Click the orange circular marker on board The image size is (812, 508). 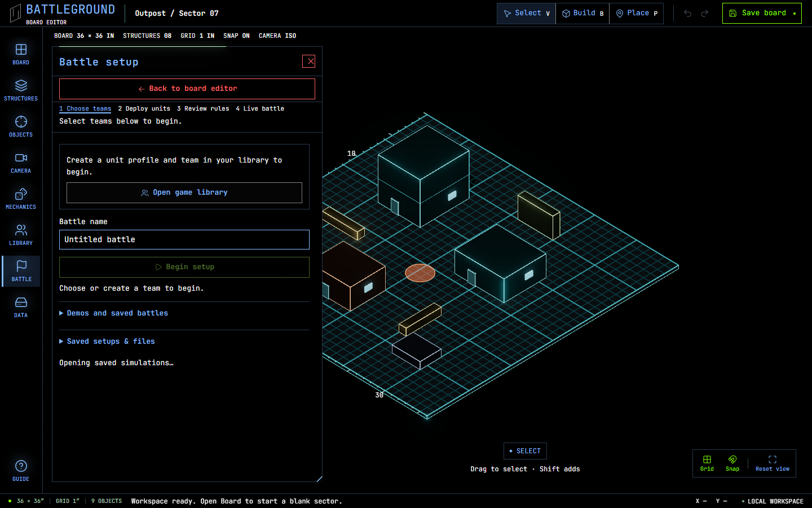[x=420, y=273]
